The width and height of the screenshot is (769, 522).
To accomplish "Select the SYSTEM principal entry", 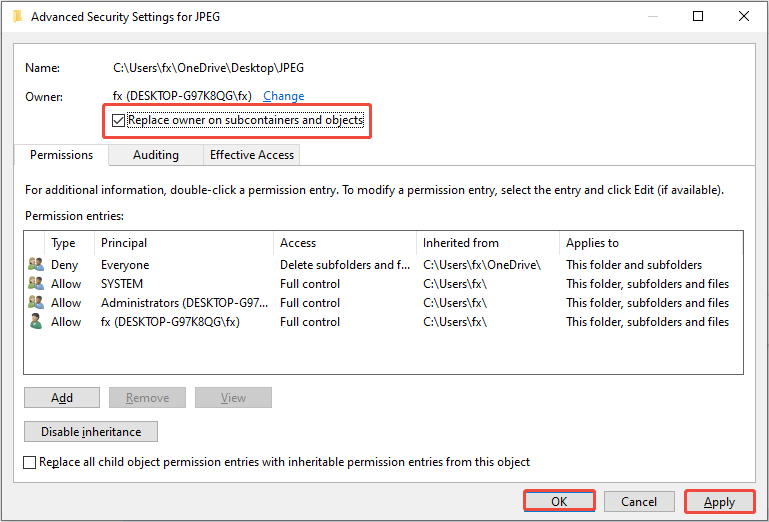I will 122,284.
